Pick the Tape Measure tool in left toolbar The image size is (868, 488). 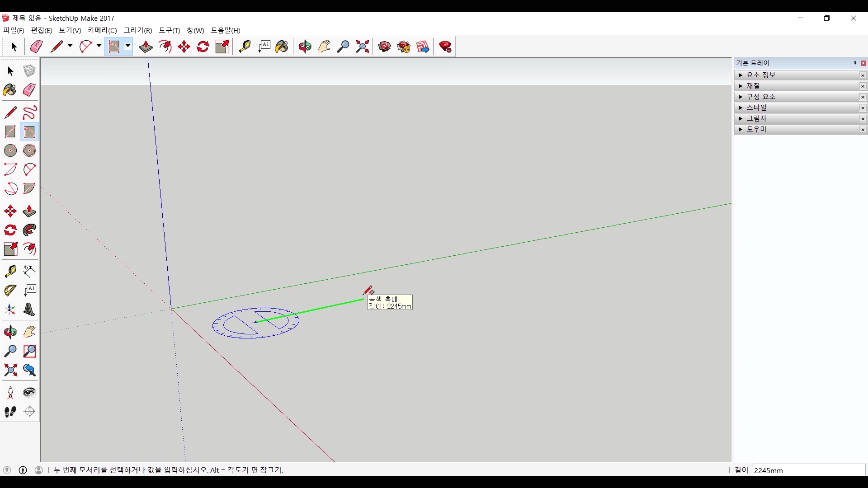[10, 271]
